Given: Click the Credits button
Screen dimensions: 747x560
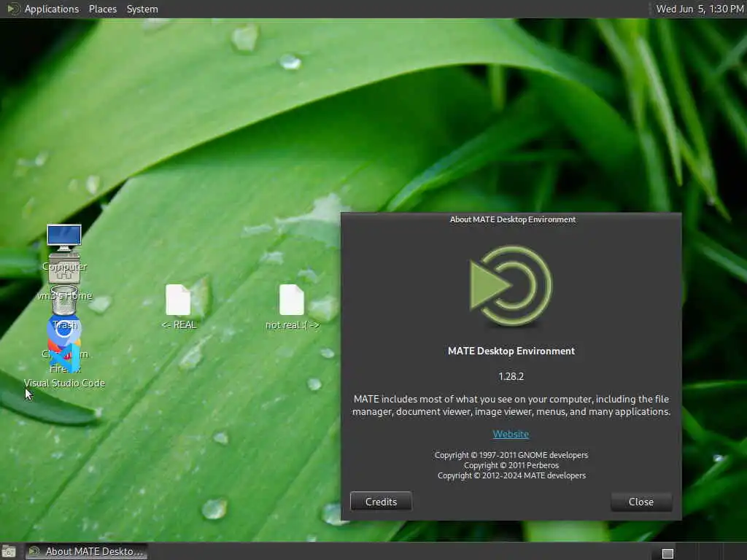Looking at the screenshot, I should [381, 502].
